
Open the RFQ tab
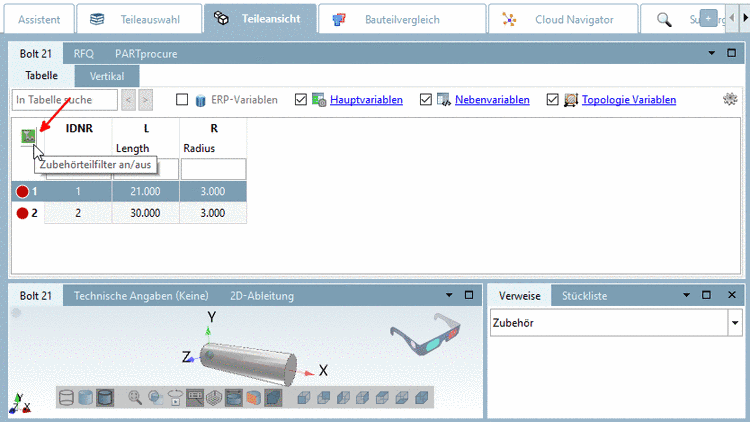click(84, 54)
